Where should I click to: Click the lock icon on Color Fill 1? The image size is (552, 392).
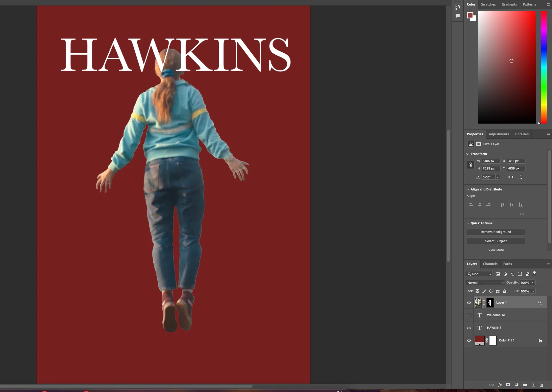click(x=540, y=341)
